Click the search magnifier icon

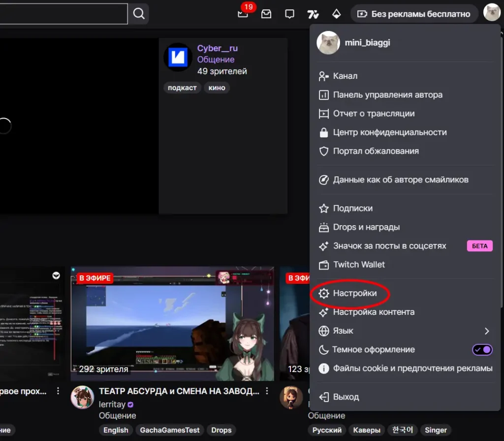[138, 13]
